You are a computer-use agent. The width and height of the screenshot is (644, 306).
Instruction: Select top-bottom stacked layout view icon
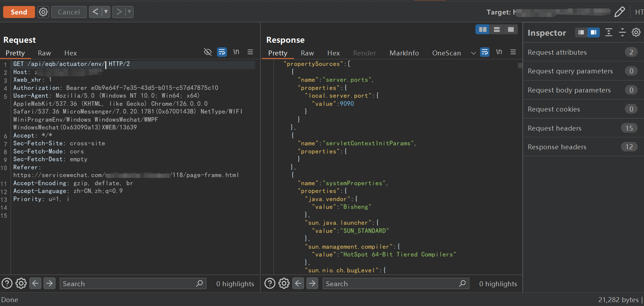coord(497,30)
